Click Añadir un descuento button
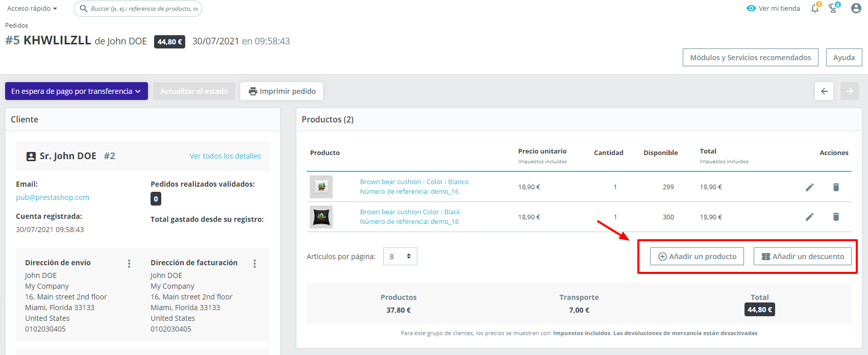868x355 pixels. (x=803, y=257)
